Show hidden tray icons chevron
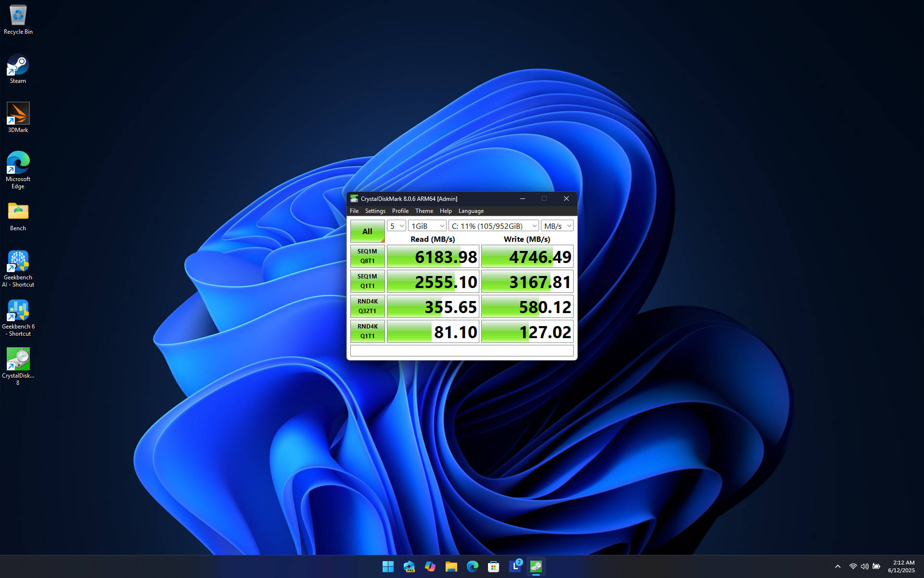Screen dimensions: 924x578 (x=837, y=566)
